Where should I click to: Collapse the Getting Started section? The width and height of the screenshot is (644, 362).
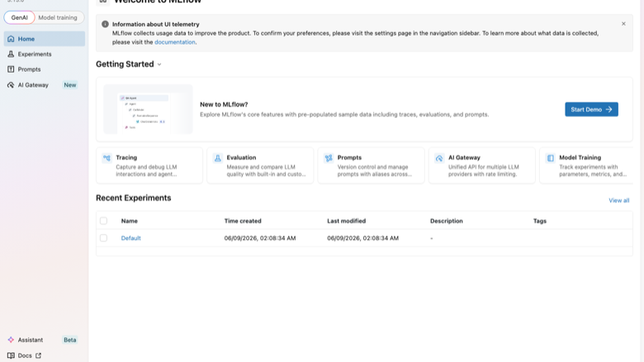coord(159,64)
